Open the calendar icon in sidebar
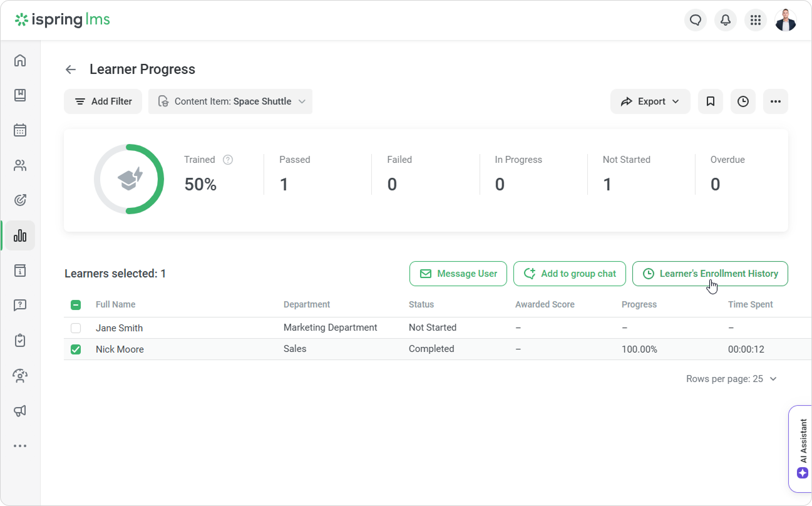Viewport: 812px width, 506px height. [x=20, y=130]
